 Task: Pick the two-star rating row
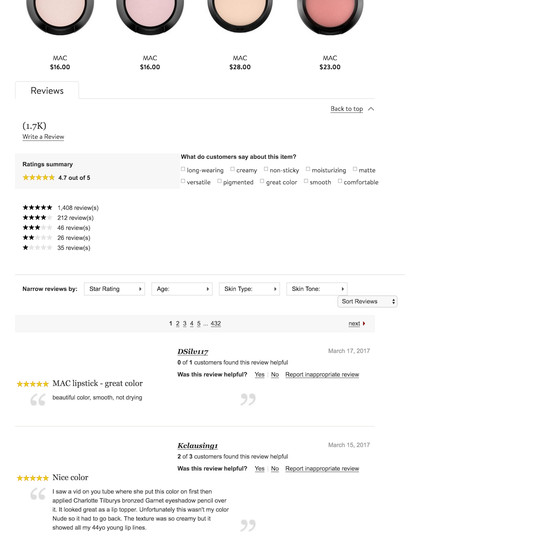pos(56,238)
